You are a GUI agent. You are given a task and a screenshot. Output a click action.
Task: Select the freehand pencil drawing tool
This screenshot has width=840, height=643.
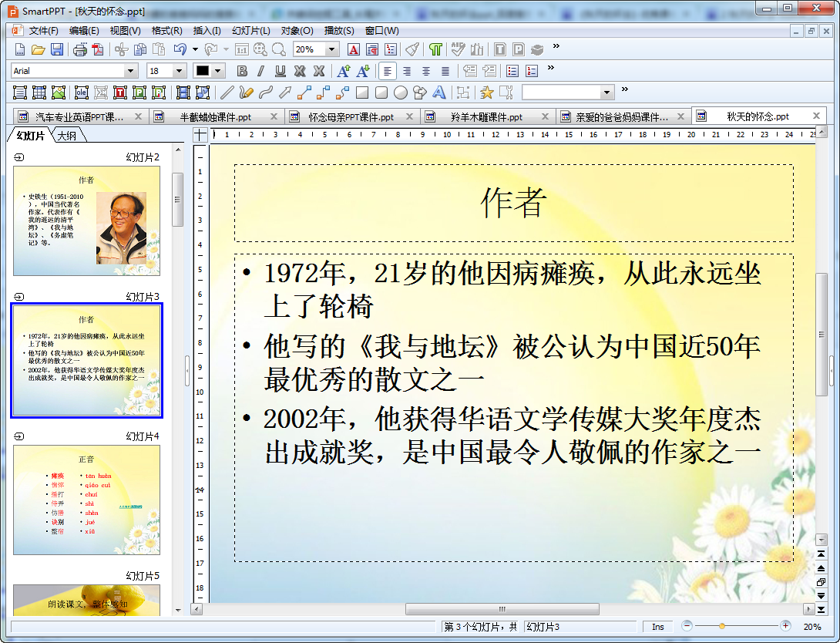click(246, 93)
